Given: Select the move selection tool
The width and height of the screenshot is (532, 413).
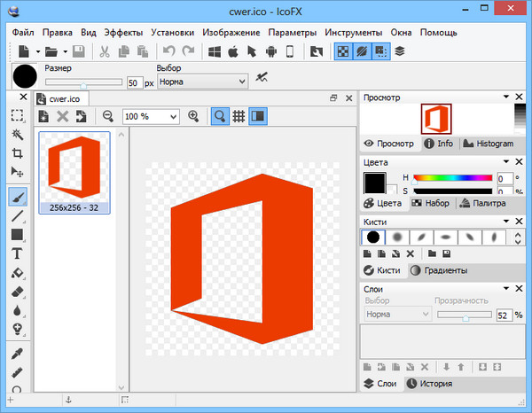Looking at the screenshot, I should (x=17, y=172).
